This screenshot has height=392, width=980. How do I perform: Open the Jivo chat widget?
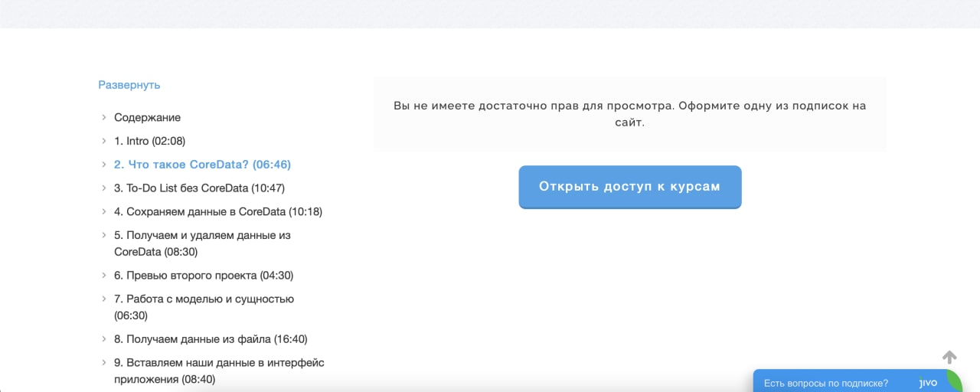coord(857,381)
